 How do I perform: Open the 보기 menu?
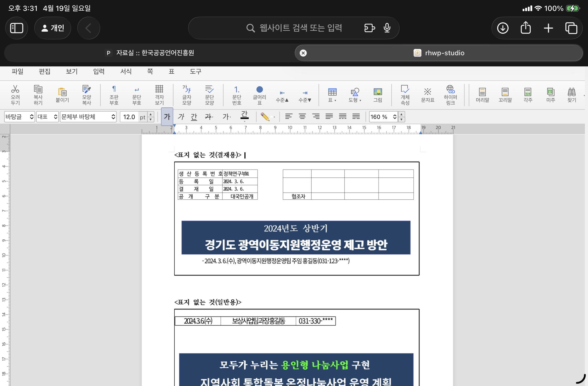pos(72,72)
